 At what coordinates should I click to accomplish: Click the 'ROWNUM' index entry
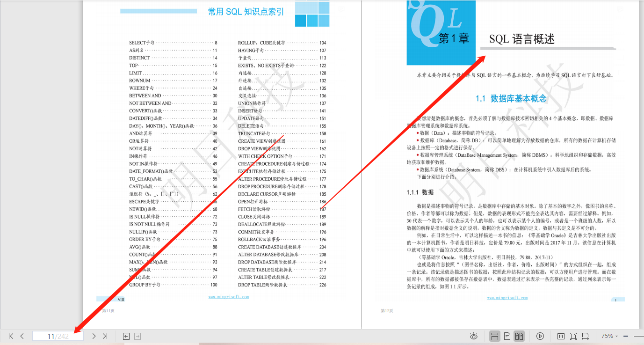coord(173,81)
